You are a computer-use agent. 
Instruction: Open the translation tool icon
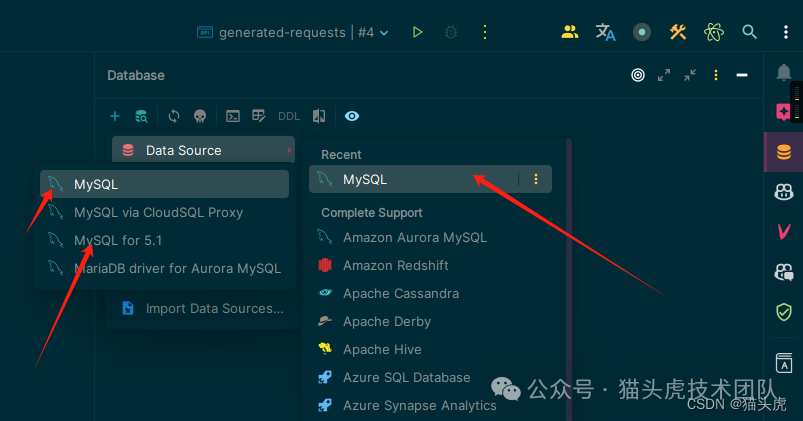tap(605, 32)
